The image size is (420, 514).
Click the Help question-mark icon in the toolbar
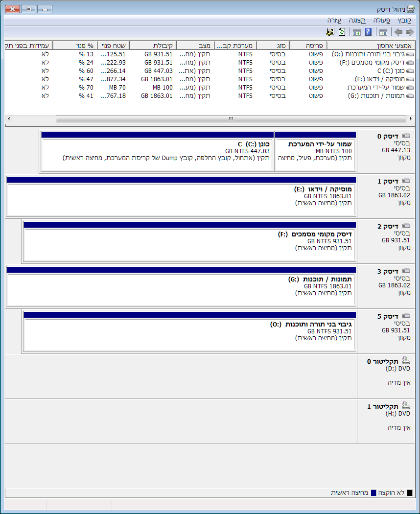click(x=368, y=31)
